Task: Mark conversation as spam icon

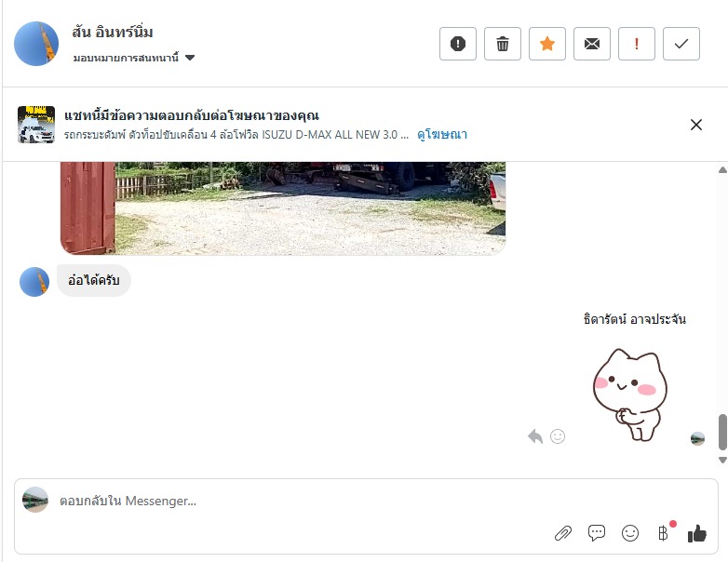Action: pyautogui.click(x=458, y=44)
